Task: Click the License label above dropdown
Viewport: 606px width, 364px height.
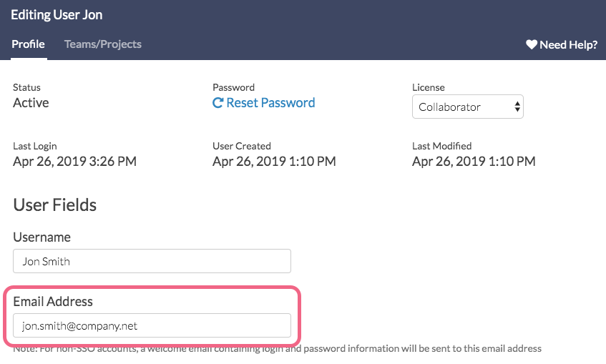Action: coord(428,87)
